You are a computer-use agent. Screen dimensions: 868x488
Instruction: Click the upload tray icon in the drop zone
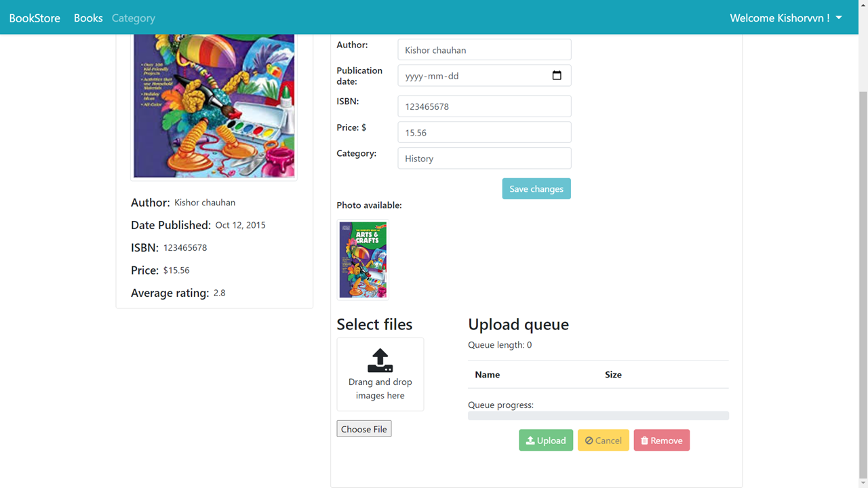coord(380,361)
